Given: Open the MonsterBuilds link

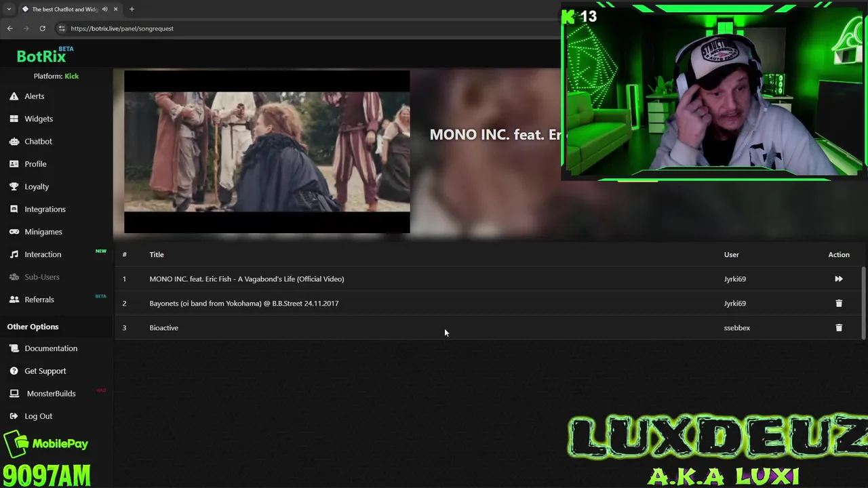Looking at the screenshot, I should (x=51, y=394).
